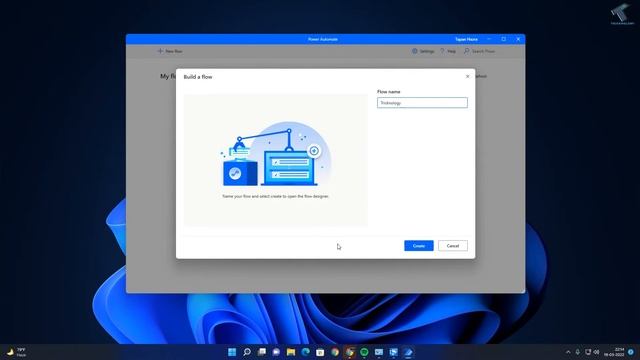Open the account name in the title bar
Screen dimensions: 640x360
466,39
